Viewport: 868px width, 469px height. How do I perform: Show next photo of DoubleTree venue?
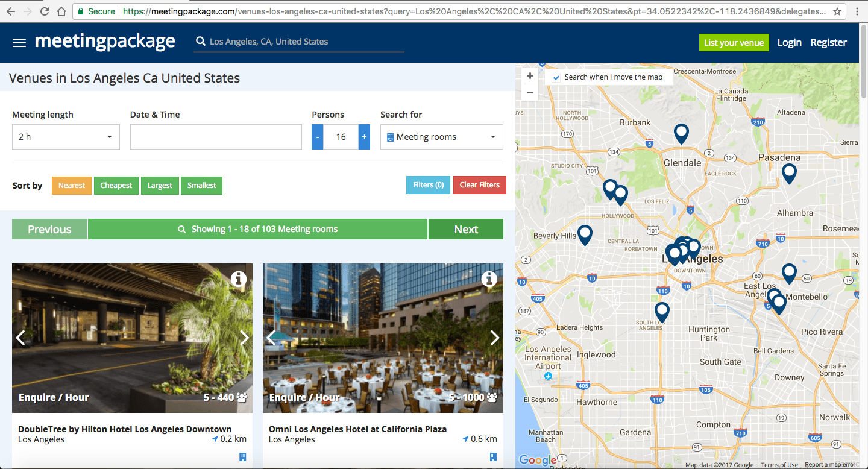click(x=244, y=338)
